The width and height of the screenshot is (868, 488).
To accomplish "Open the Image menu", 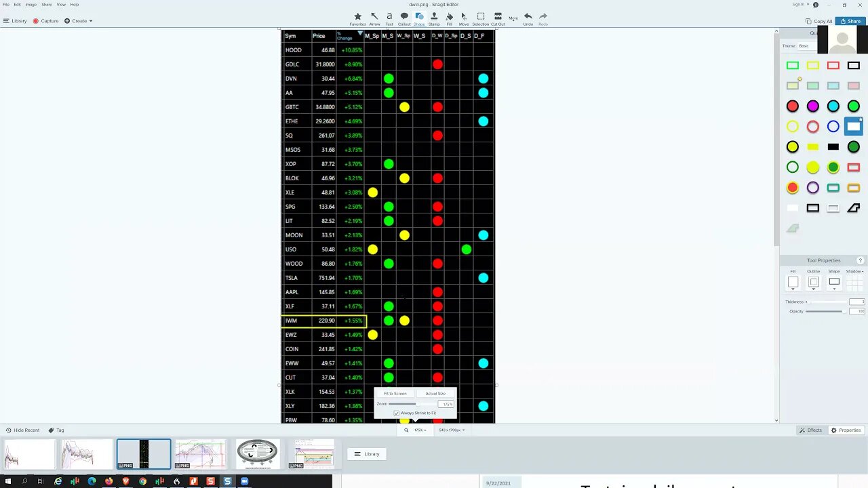I will tap(31, 4).
